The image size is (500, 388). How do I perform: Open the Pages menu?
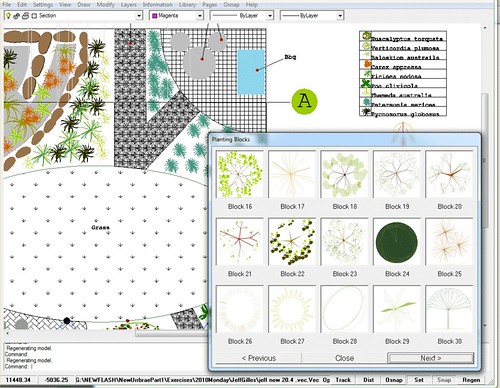[210, 5]
